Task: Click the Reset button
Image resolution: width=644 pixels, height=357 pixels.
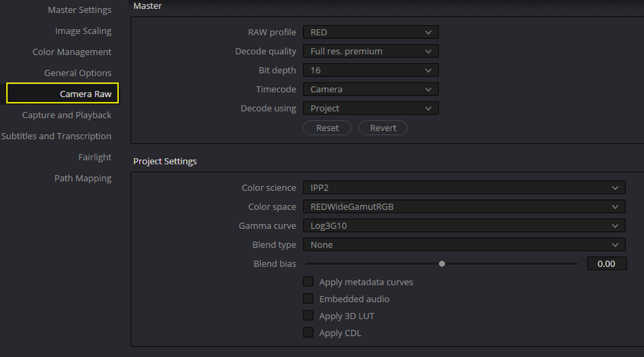Action: click(x=328, y=128)
